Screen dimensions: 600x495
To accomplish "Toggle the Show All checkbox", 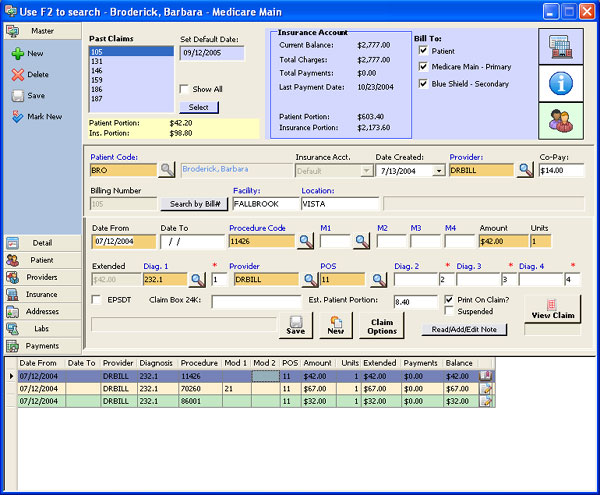I will (184, 89).
